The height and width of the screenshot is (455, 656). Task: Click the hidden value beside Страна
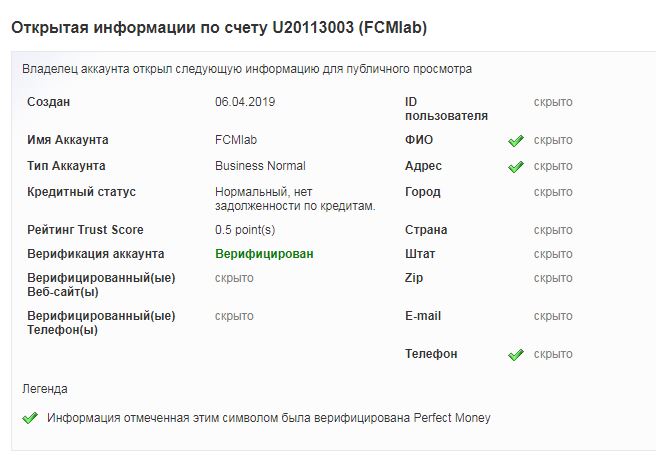tap(553, 230)
